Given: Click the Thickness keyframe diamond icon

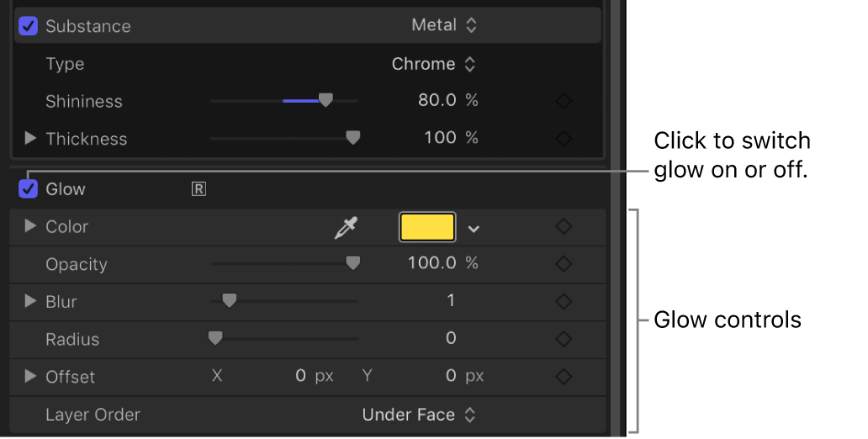Looking at the screenshot, I should 564,138.
